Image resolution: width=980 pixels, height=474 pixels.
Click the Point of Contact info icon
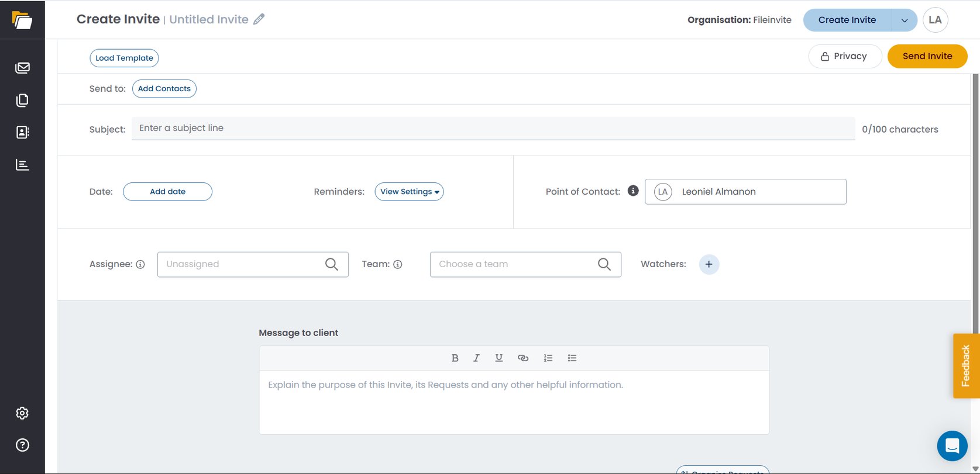633,191
